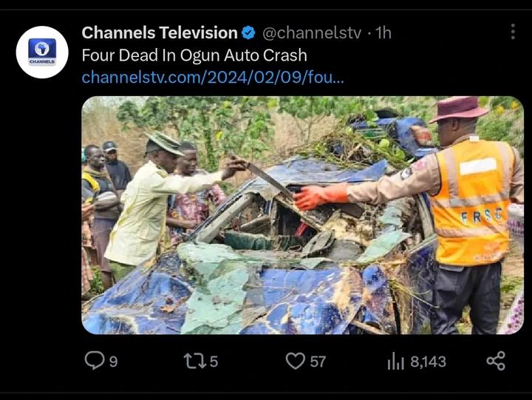Click the repost arrows icon
Screen dimensions: 532x400
[195, 361]
